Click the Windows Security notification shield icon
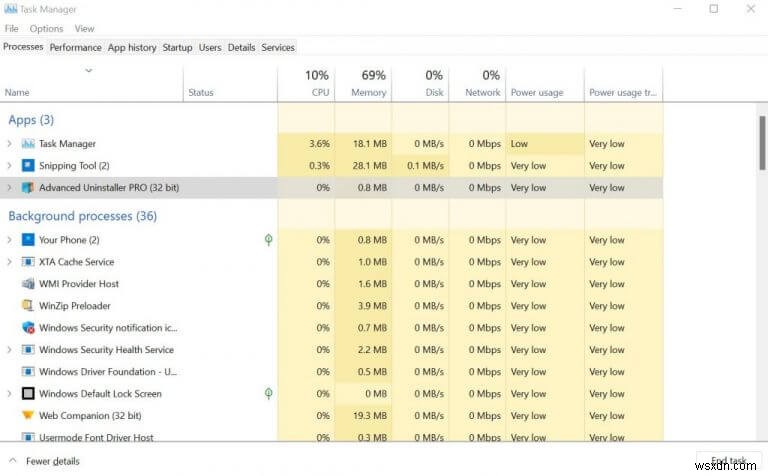The image size is (768, 476). coord(28,328)
